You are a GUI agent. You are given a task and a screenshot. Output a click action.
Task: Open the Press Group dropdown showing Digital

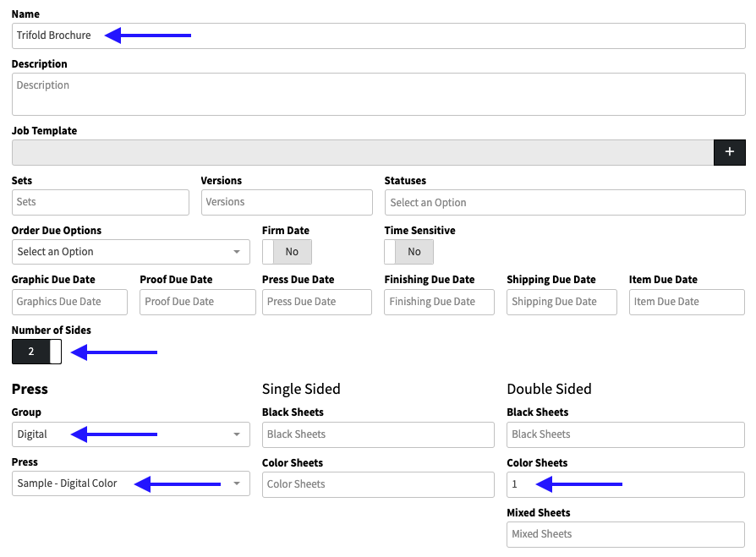coord(131,434)
